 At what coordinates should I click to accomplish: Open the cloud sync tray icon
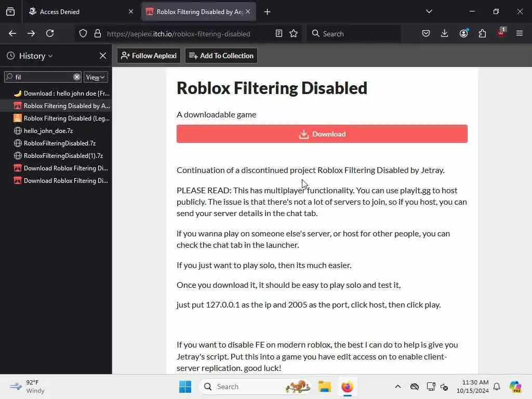[x=415, y=387]
